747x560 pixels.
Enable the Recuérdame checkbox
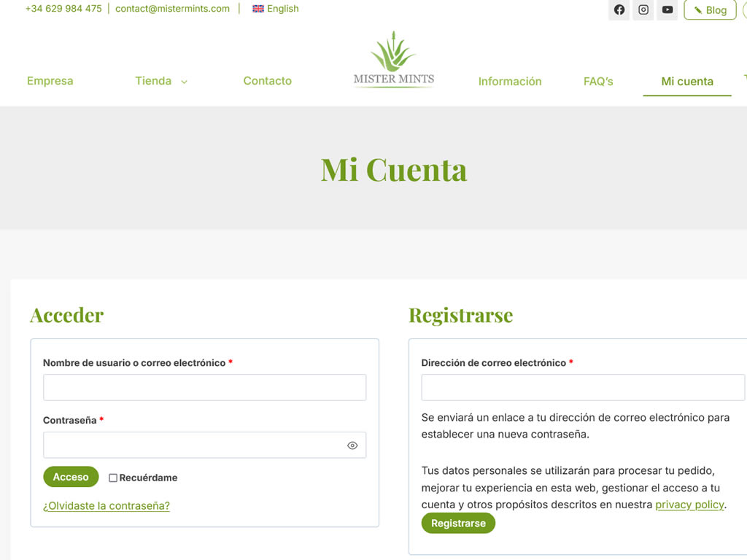coord(113,478)
